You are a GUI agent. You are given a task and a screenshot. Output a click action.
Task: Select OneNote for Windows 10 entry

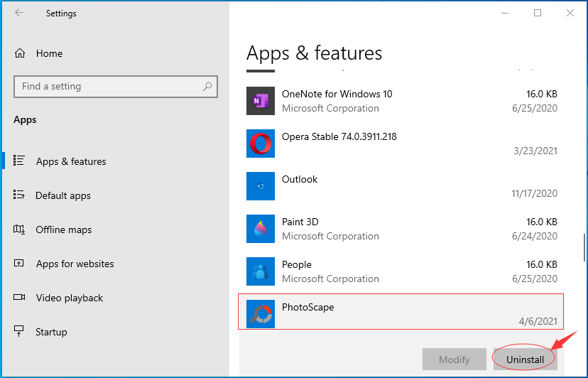point(401,101)
